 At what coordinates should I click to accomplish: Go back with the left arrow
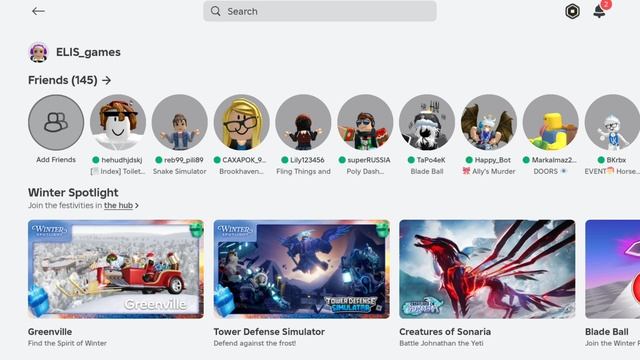(x=38, y=11)
